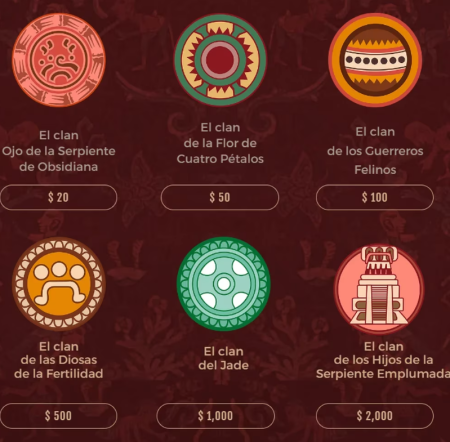Click the $ 1,000 amount button
450x442 pixels.
[x=215, y=416]
